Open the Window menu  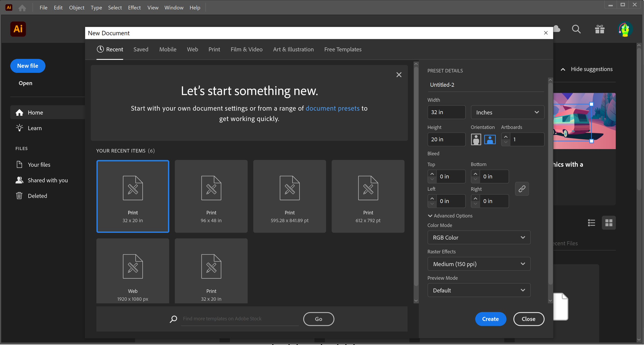point(174,8)
